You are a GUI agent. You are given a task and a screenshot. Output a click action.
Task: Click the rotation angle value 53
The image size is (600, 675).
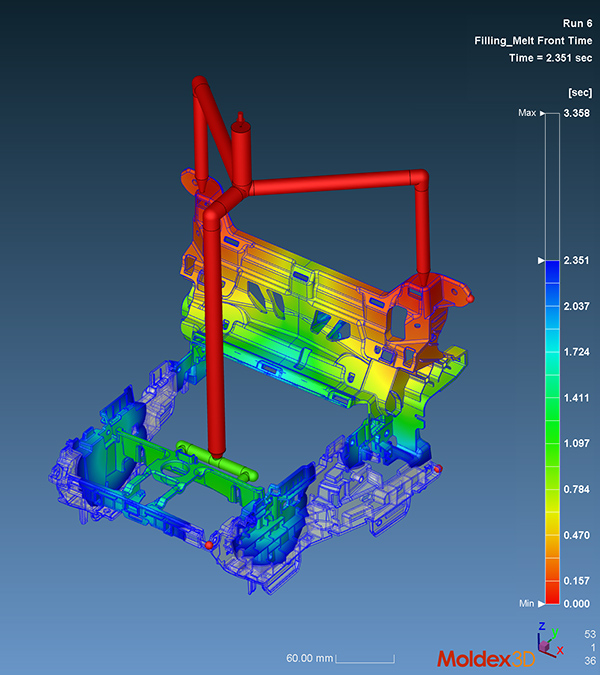point(590,635)
